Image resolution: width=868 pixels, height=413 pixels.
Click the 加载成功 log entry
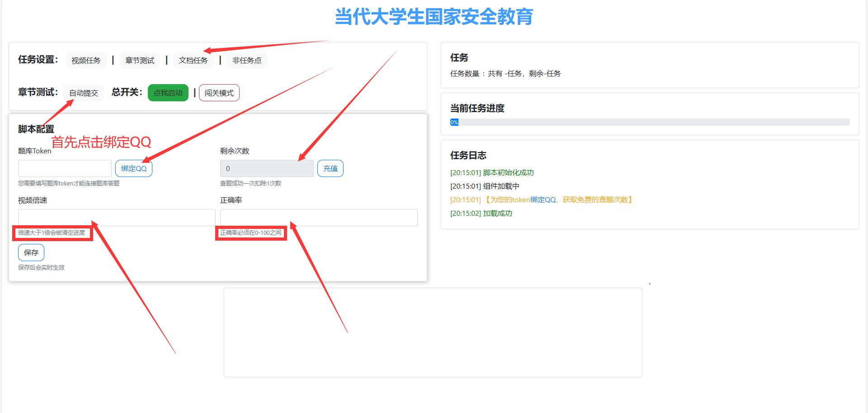pyautogui.click(x=481, y=213)
